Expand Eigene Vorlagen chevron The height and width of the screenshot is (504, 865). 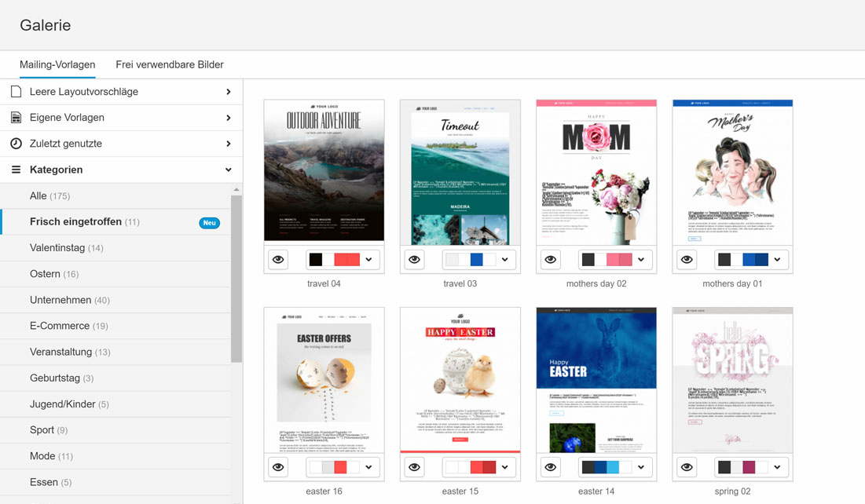(x=229, y=118)
